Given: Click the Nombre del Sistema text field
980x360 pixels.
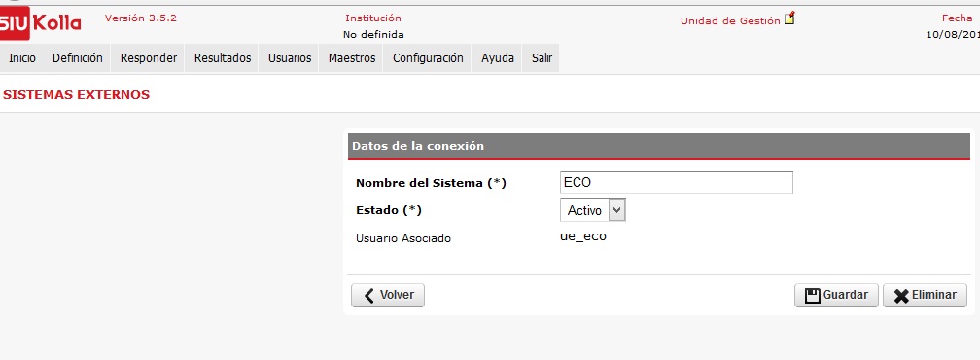Looking at the screenshot, I should pyautogui.click(x=677, y=183).
